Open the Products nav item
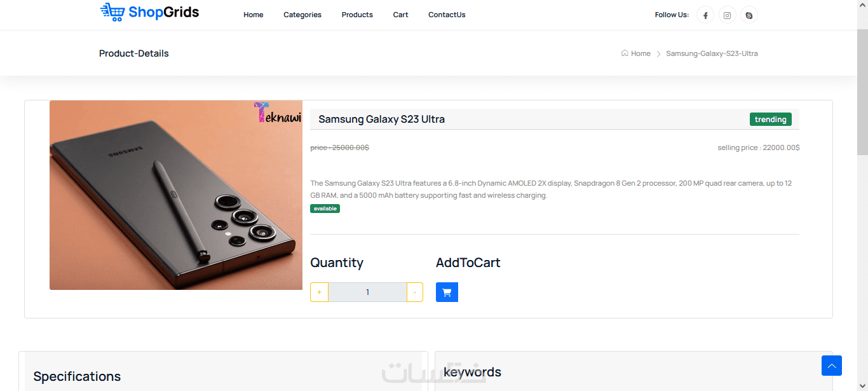 point(357,15)
